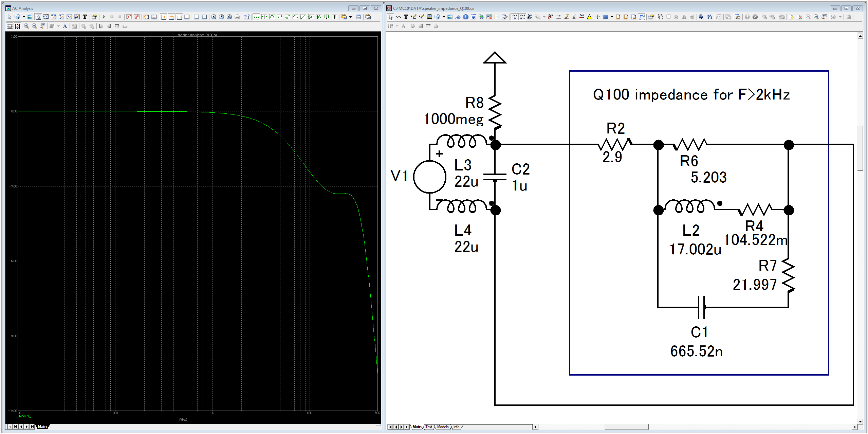The height and width of the screenshot is (434, 868).
Task: Click the yellow triangle icon in schematic toolbar
Action: coord(590,17)
